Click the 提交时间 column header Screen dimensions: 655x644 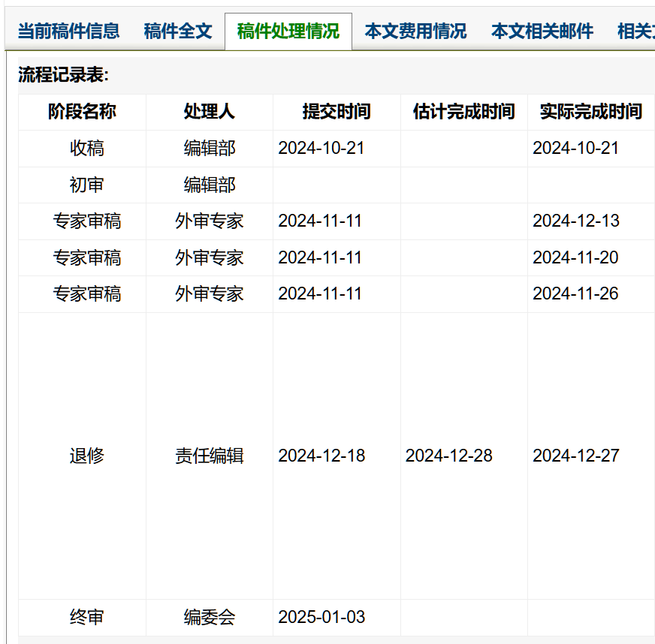[x=337, y=112]
